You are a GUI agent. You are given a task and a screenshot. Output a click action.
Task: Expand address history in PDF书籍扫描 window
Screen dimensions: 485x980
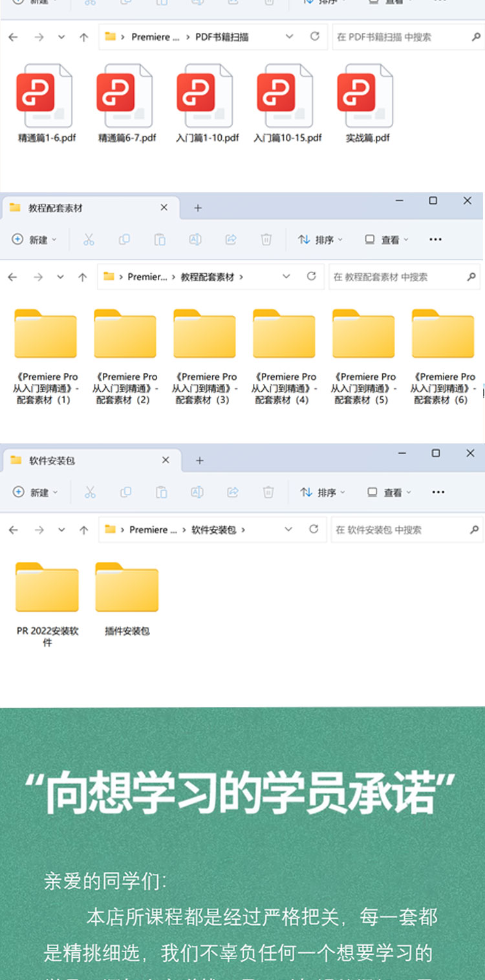pyautogui.click(x=289, y=37)
